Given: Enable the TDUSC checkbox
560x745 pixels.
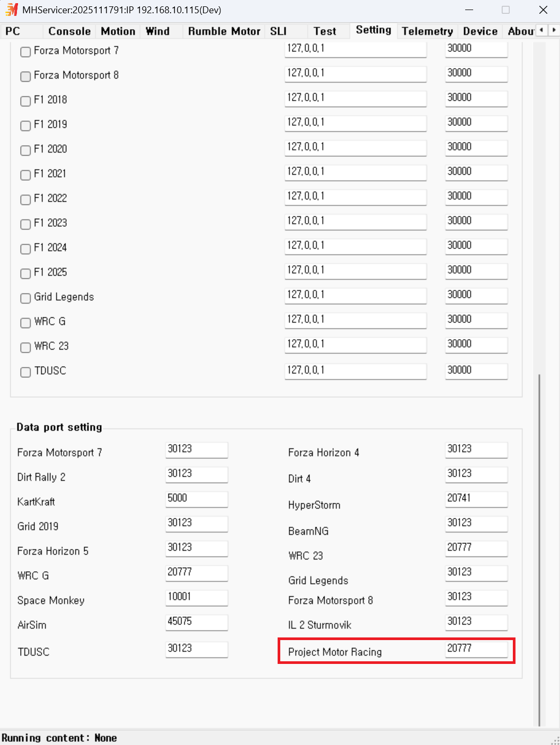Looking at the screenshot, I should (25, 372).
